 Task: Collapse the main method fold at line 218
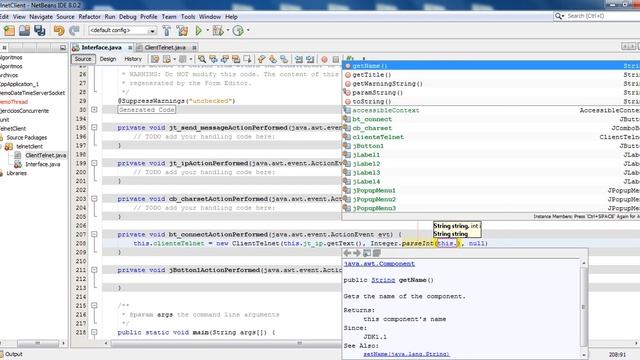tap(94, 332)
